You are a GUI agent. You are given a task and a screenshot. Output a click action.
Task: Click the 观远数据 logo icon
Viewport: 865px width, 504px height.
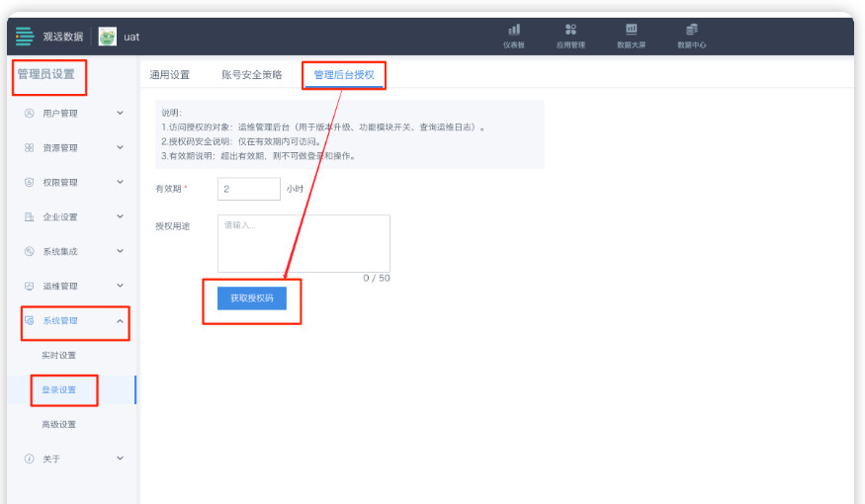pos(25,37)
